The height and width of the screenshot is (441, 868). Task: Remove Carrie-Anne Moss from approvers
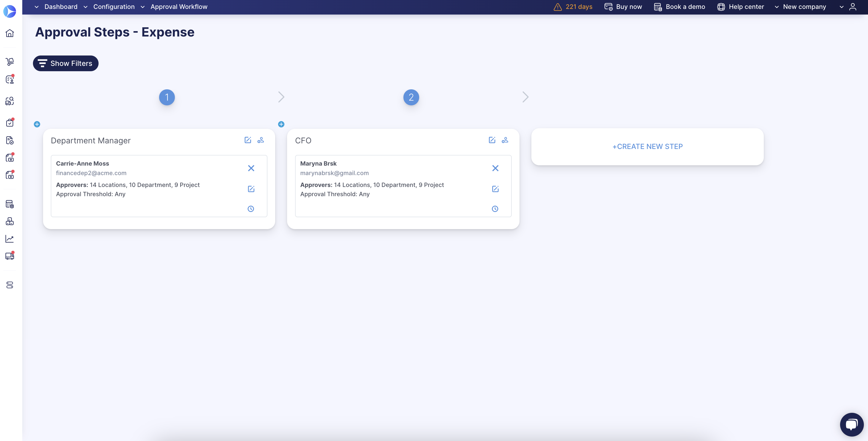pyautogui.click(x=251, y=168)
